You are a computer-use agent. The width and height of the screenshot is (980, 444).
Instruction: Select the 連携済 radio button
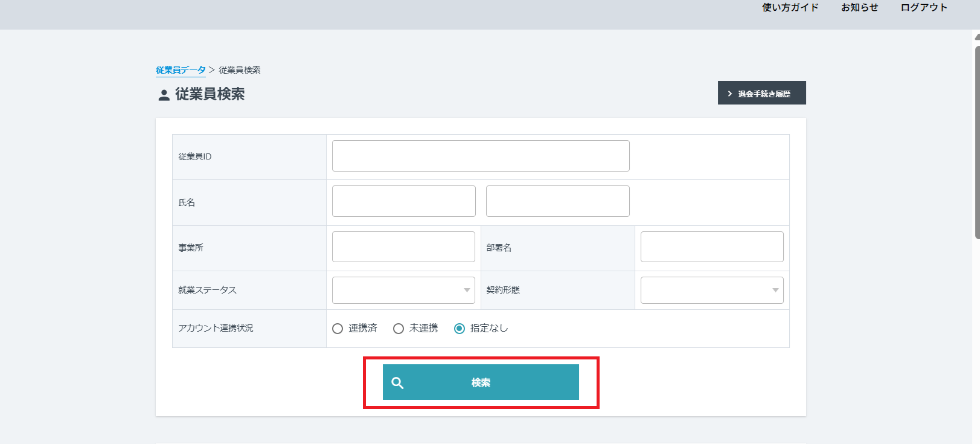pyautogui.click(x=338, y=329)
